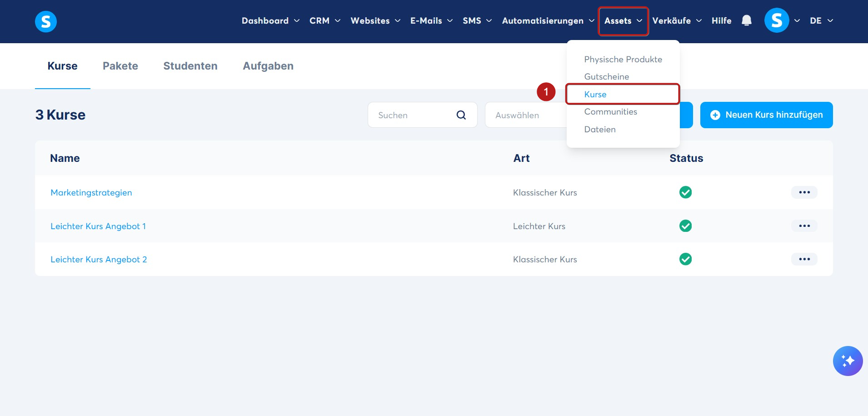The image size is (868, 416).
Task: Click Klassischer Kurs cell for Leichter Kurs Angebot 2
Action: [x=545, y=260]
